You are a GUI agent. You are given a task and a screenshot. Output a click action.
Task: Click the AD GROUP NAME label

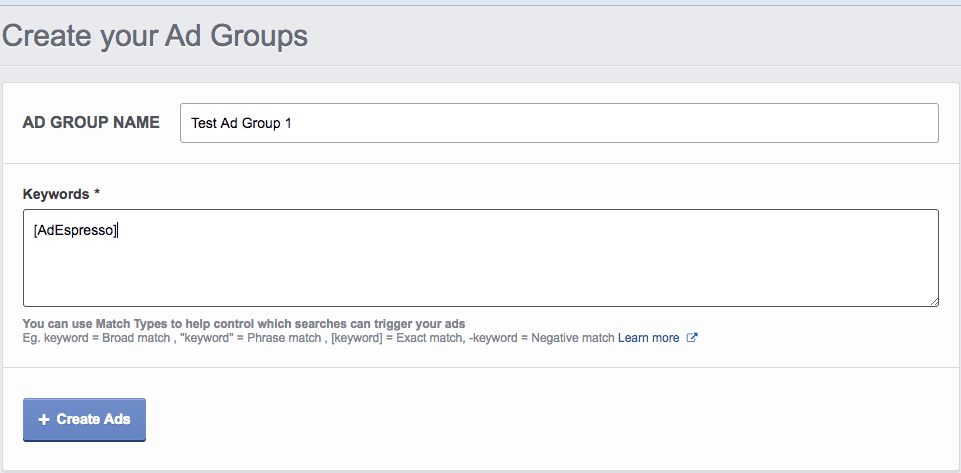91,122
